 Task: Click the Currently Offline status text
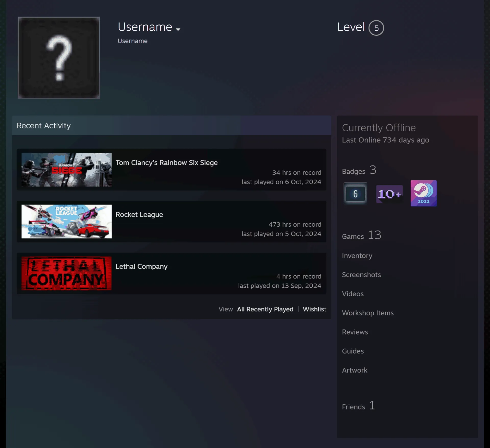[x=379, y=128]
